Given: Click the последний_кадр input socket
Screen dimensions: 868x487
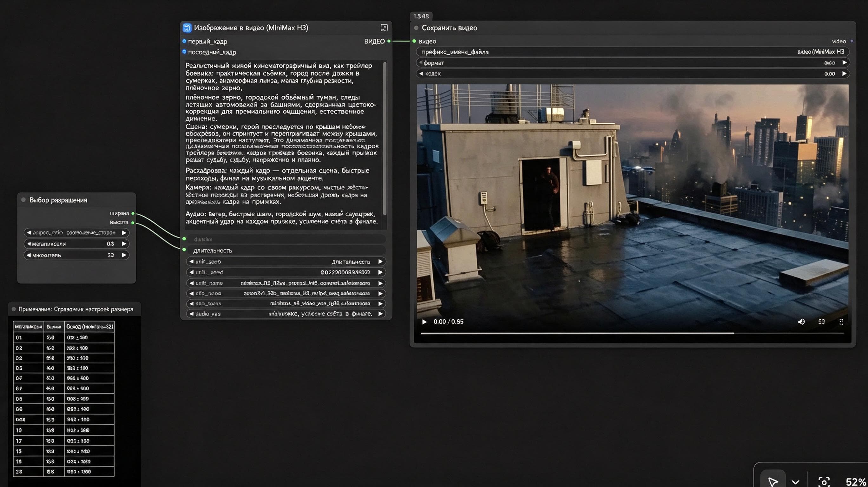Looking at the screenshot, I should pos(184,52).
